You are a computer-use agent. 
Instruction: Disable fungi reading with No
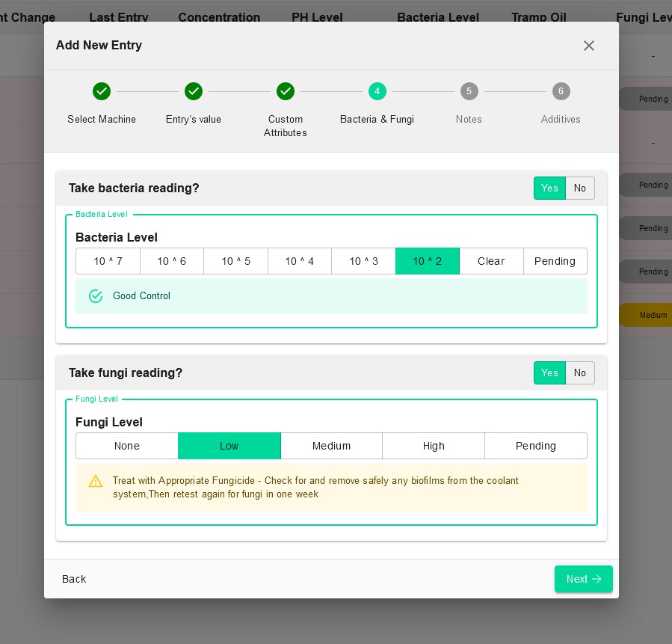pos(580,373)
